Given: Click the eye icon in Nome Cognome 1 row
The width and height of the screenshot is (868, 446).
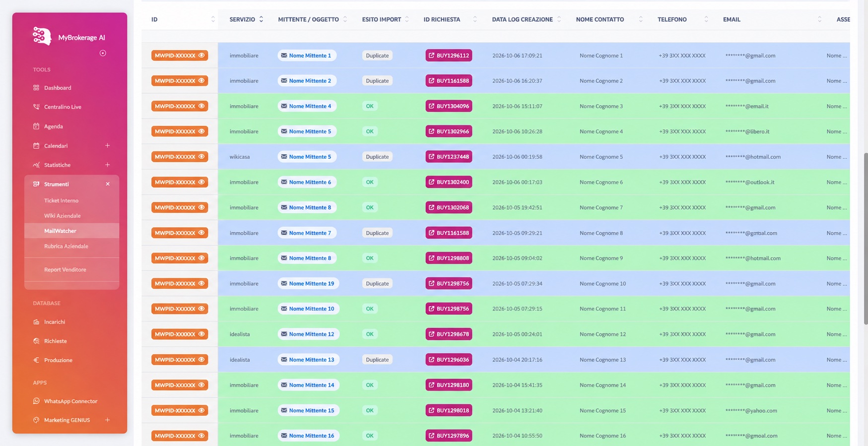Looking at the screenshot, I should pyautogui.click(x=201, y=56).
